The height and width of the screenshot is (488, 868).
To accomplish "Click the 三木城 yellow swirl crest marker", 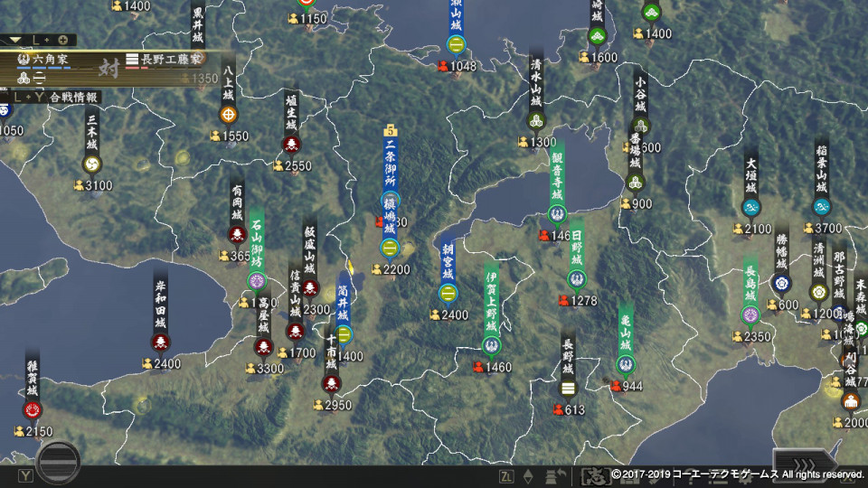I will (x=92, y=164).
